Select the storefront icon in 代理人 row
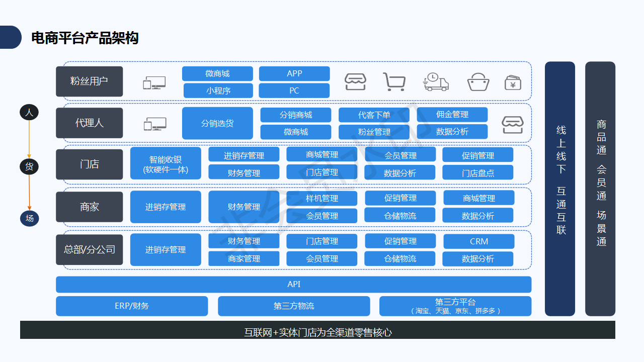The width and height of the screenshot is (644, 362). [x=513, y=124]
